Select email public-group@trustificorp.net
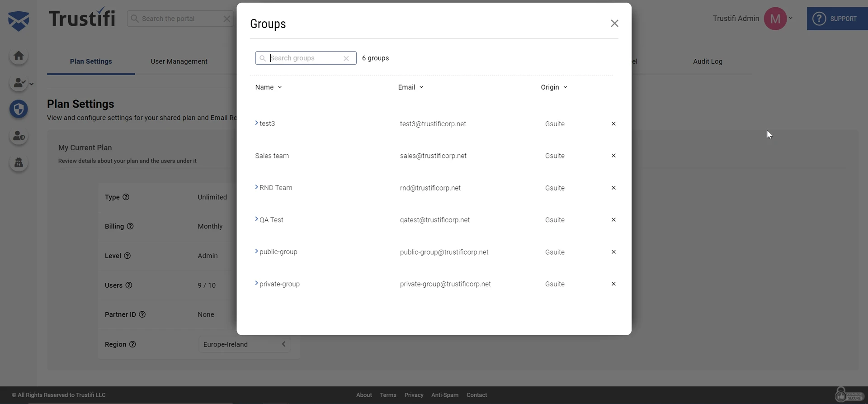The height and width of the screenshot is (404, 868). 444,252
